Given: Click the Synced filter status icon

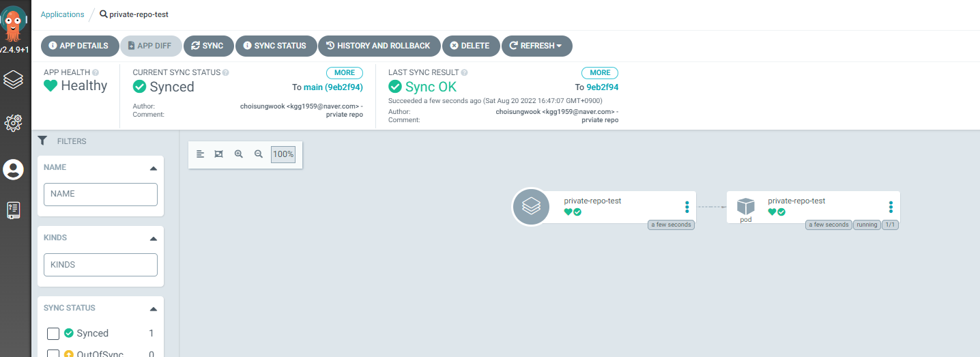Looking at the screenshot, I should pos(69,333).
